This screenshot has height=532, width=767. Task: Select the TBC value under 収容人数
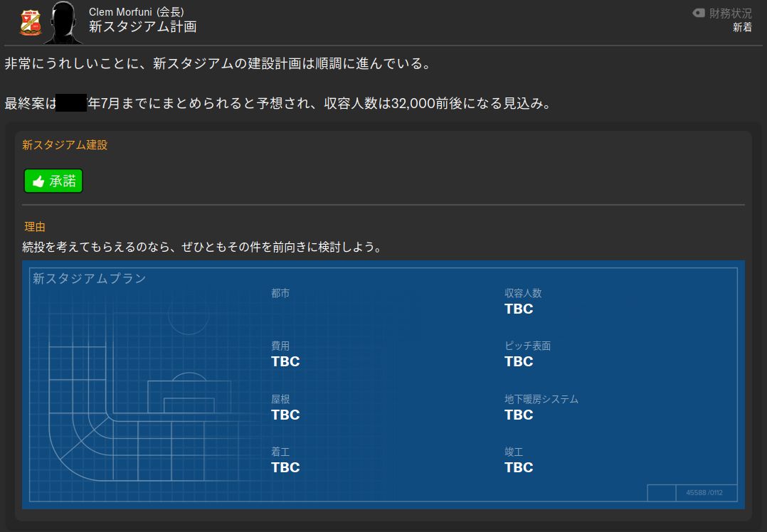point(519,309)
